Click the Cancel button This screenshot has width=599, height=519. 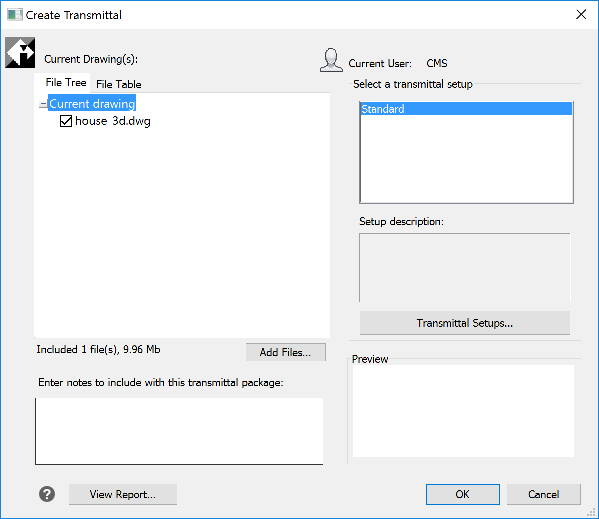click(x=544, y=495)
